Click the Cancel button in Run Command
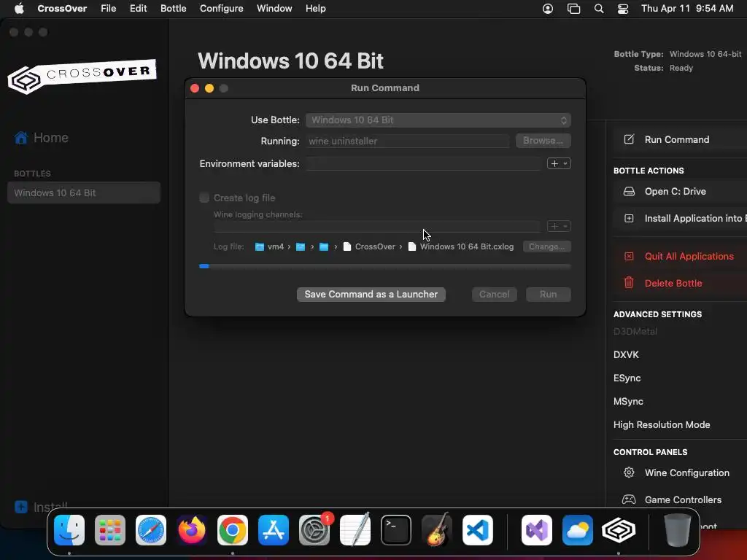Image resolution: width=747 pixels, height=560 pixels. tap(494, 295)
